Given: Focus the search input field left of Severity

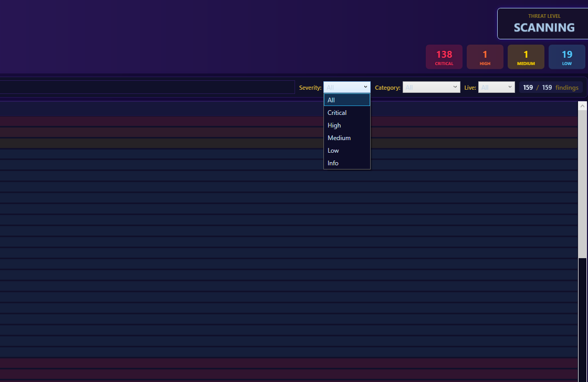Looking at the screenshot, I should 147,87.
